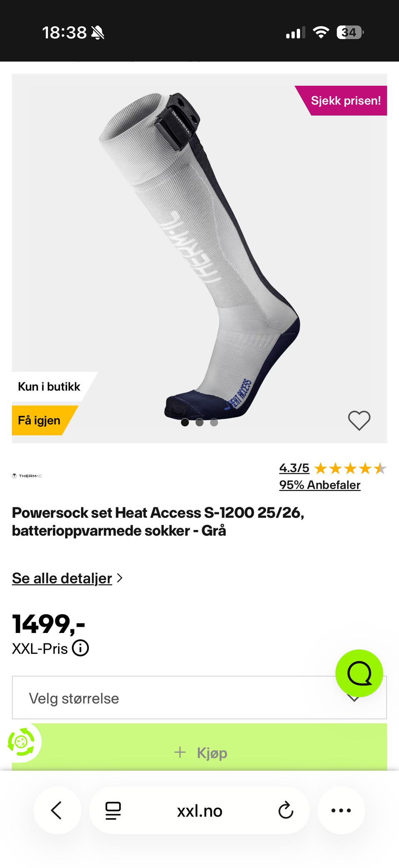
Task: Select the second image carousel dot
Action: (199, 423)
